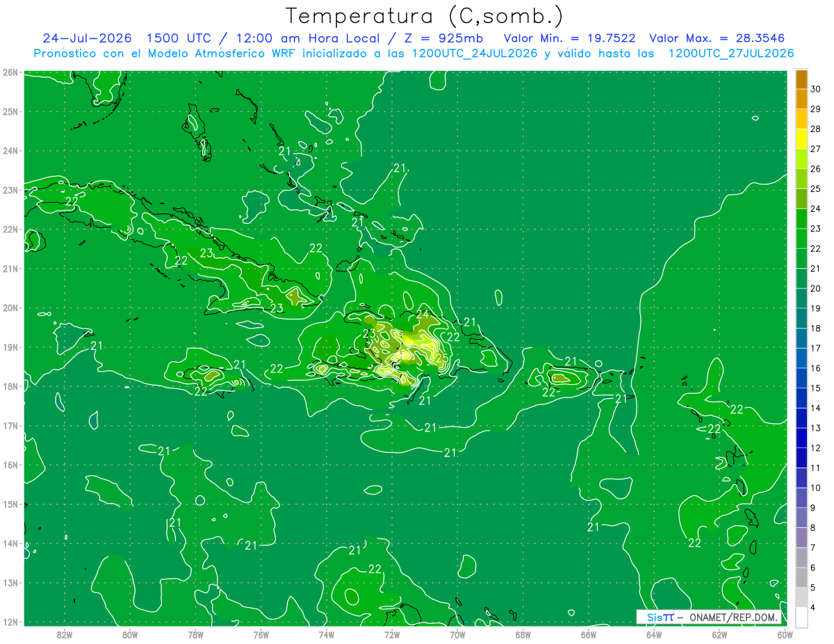
Task: Click the color scale tick label 18
Action: 815,328
